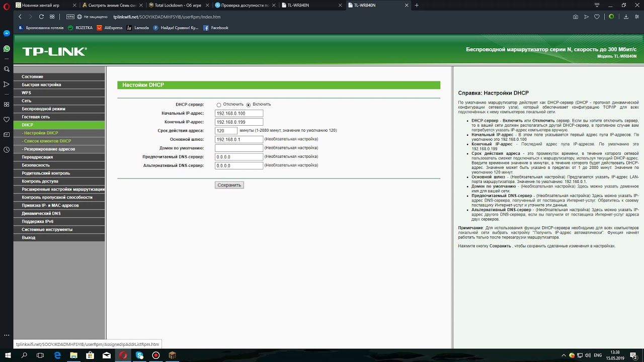Open the personal news sidebar icon
This screenshot has height=362, width=644.
(7, 134)
